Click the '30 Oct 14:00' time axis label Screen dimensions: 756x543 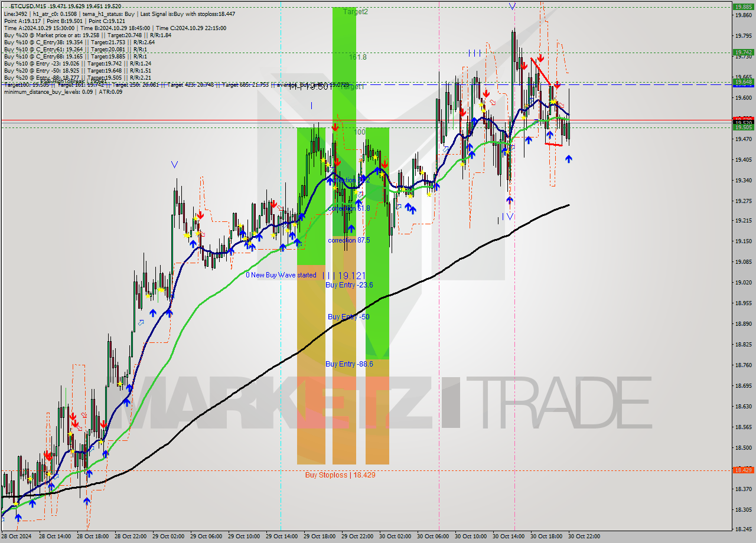coord(509,537)
